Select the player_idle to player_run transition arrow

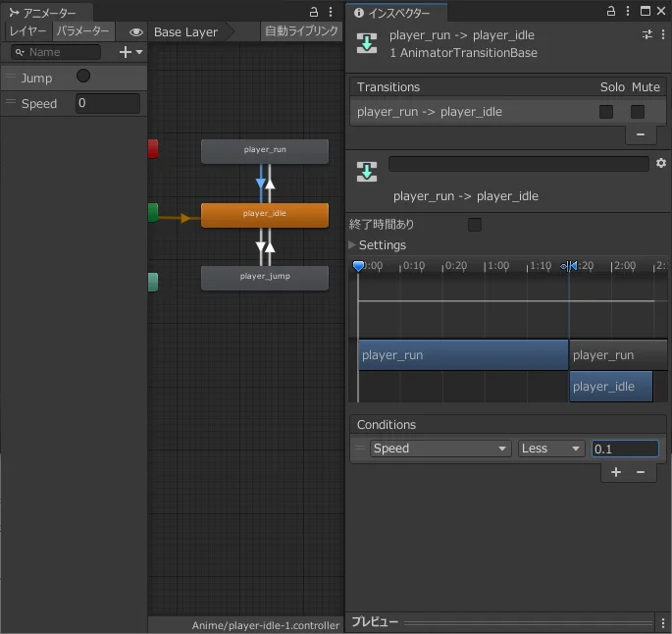pos(270,184)
